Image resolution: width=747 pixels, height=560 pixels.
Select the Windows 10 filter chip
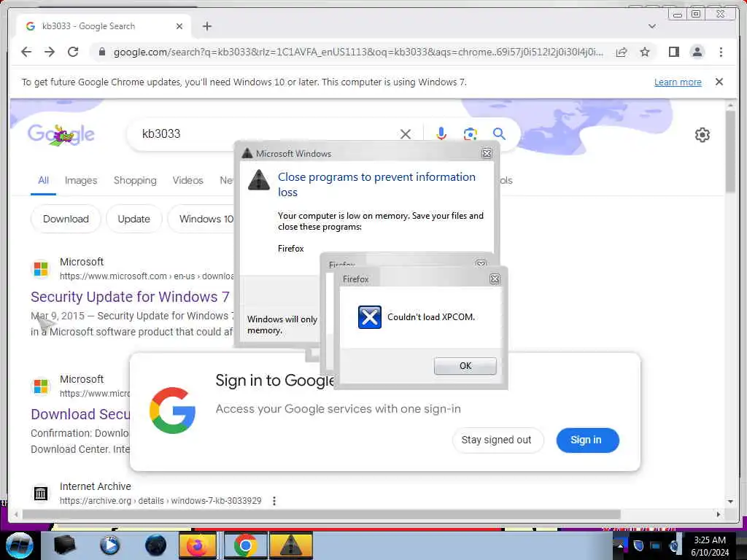(x=203, y=219)
